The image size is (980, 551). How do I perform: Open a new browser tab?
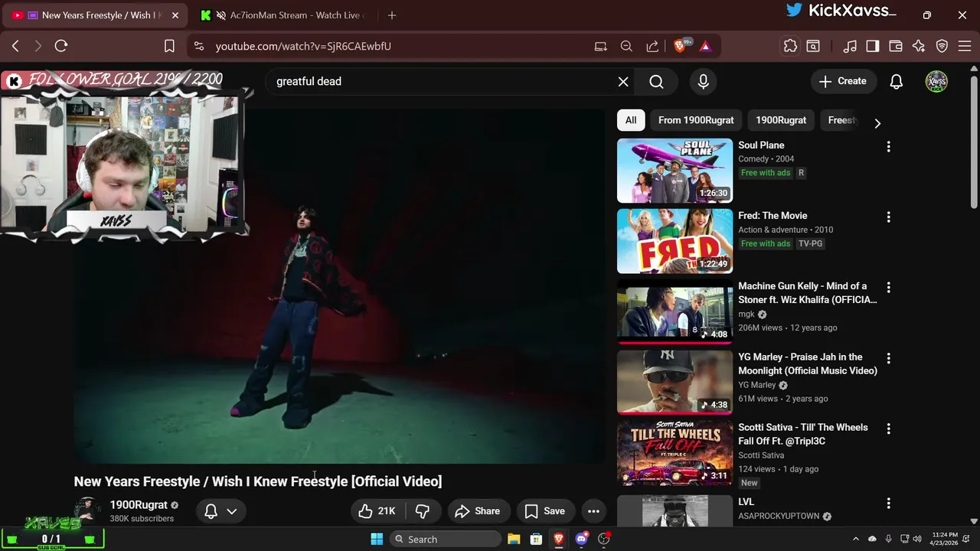[392, 15]
